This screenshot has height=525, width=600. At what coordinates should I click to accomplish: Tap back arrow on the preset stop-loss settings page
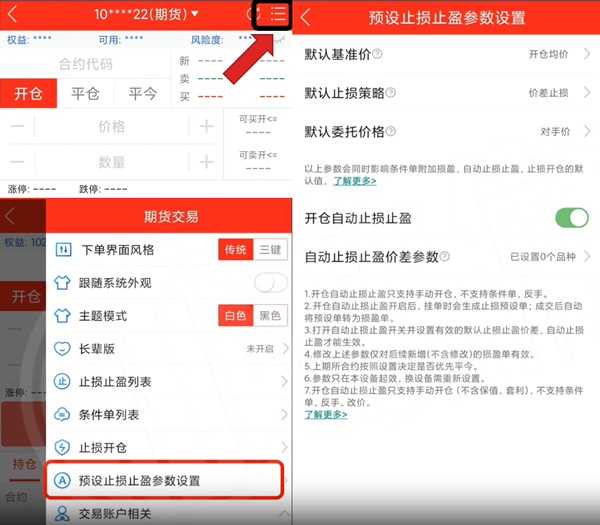(306, 17)
